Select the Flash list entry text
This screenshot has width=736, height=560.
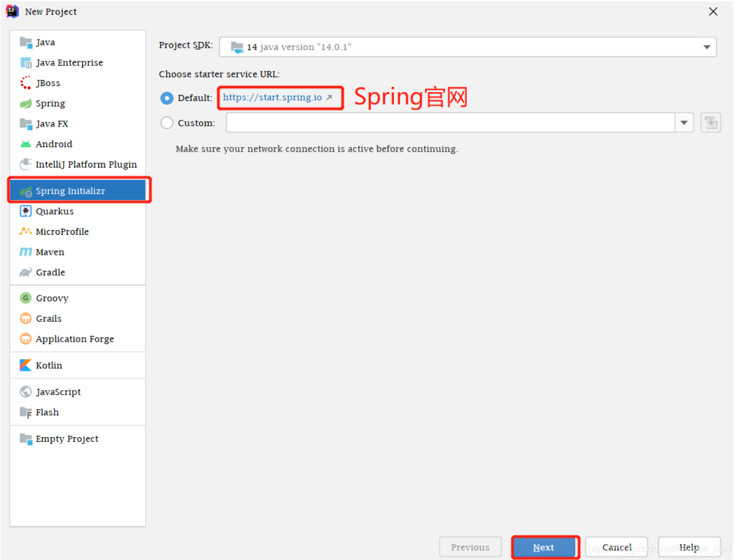pyautogui.click(x=47, y=413)
